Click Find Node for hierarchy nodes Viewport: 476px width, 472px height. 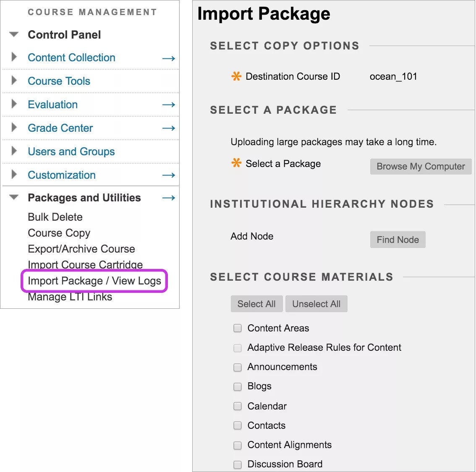[x=398, y=240]
